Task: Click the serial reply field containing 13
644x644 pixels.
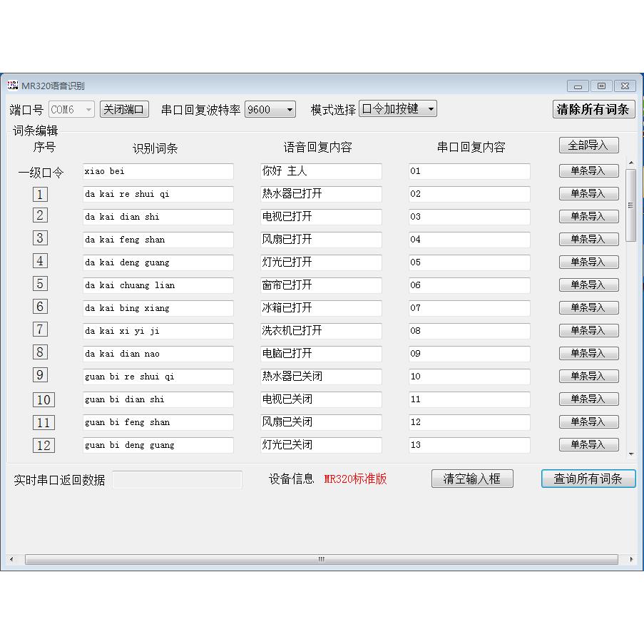Action: tap(469, 445)
